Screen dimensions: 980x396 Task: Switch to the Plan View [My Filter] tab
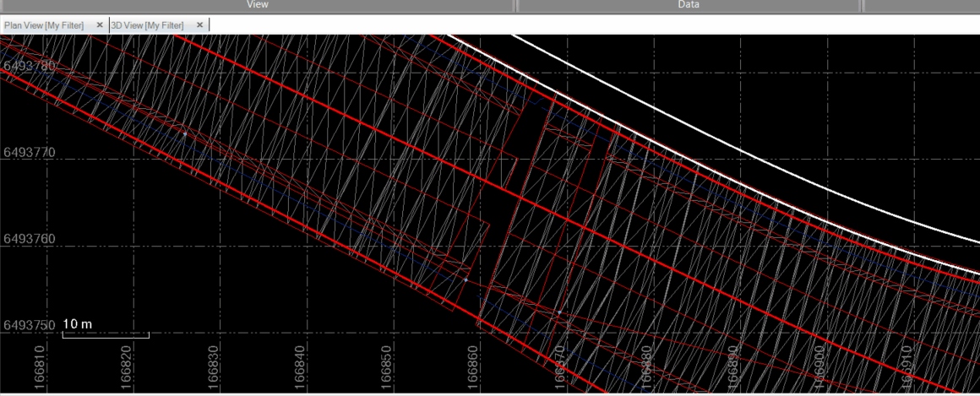tap(44, 25)
